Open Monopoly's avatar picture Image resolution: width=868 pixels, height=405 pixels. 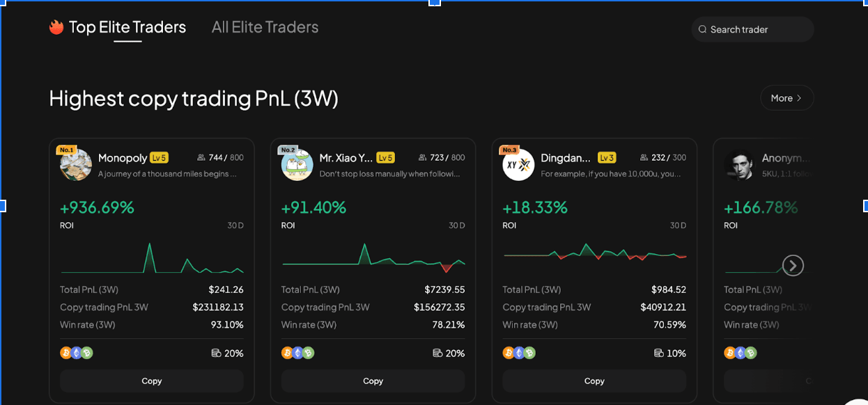[75, 165]
